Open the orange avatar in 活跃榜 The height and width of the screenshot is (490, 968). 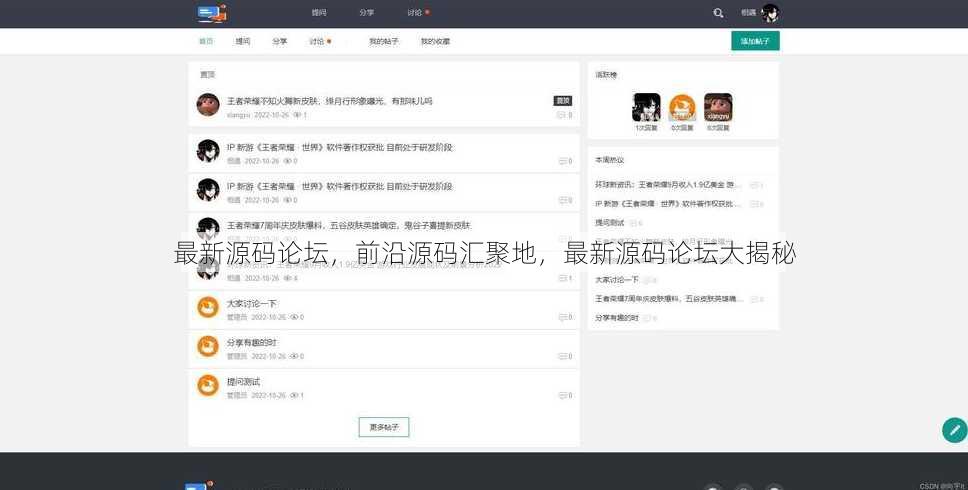[682, 107]
